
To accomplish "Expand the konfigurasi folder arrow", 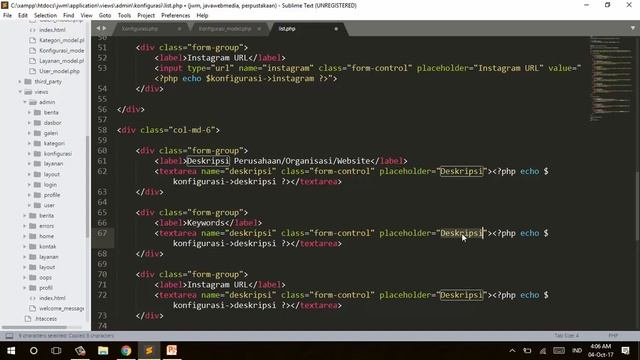I will click(x=29, y=154).
